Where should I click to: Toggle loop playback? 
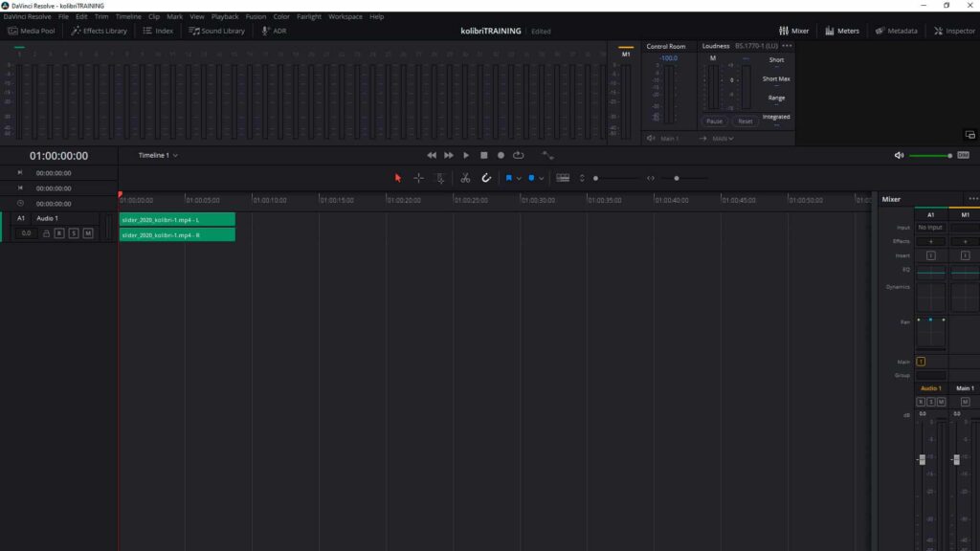tap(518, 155)
